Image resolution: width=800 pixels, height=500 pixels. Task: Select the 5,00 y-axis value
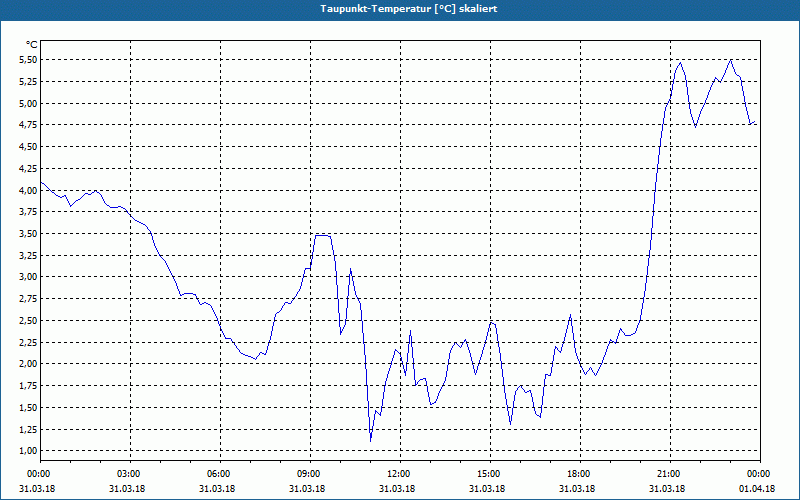[x=28, y=103]
